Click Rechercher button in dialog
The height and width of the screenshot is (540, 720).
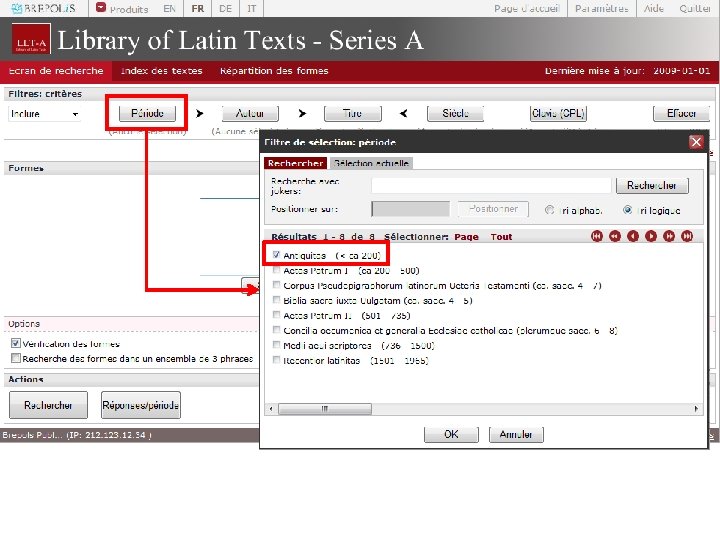tap(652, 186)
